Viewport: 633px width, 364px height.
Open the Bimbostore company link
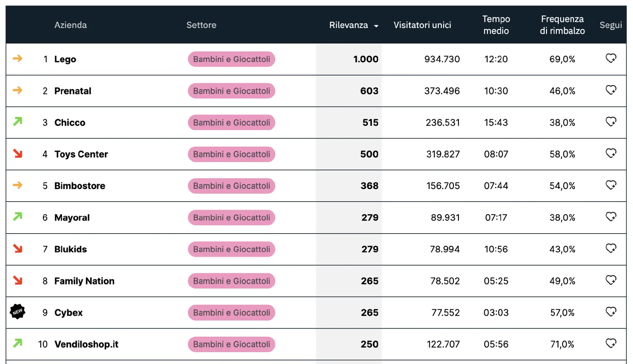click(80, 186)
